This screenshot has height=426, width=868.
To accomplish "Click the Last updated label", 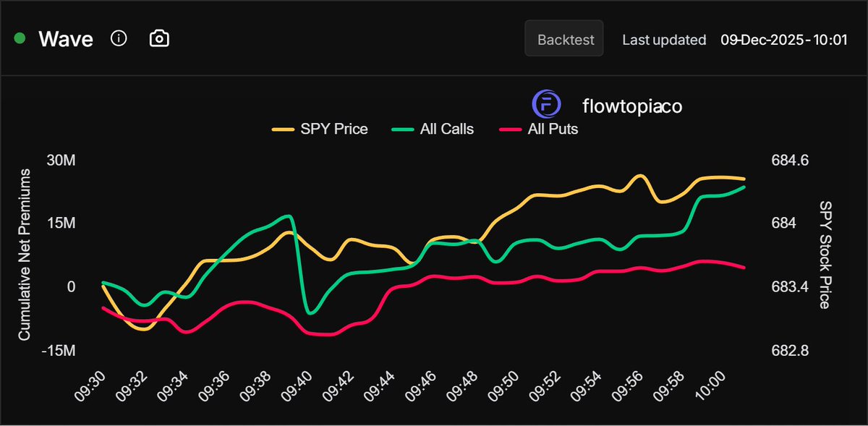I will [x=663, y=40].
